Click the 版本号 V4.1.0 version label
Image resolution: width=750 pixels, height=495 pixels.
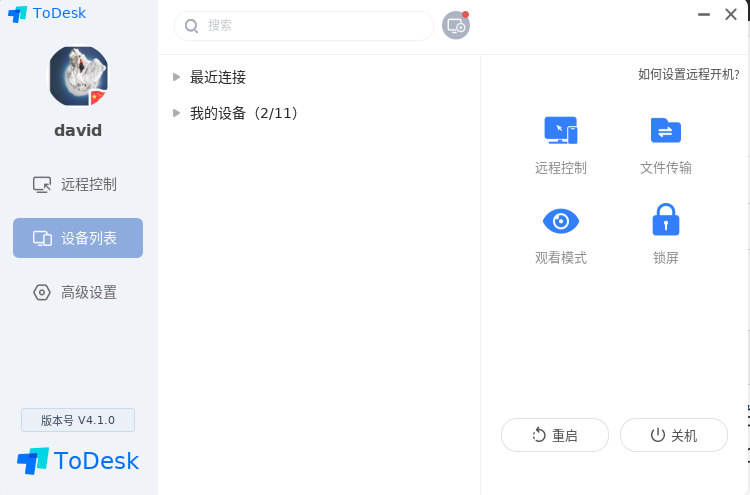78,420
